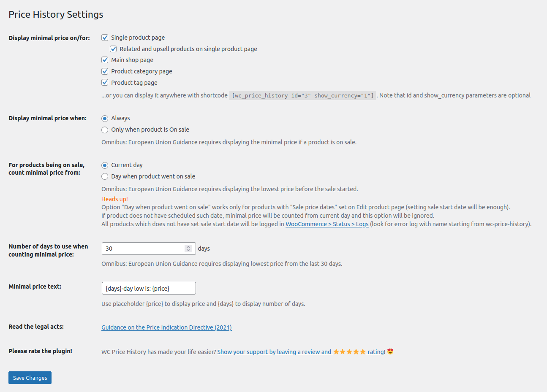Open the WooCommerce > Status > Logs link
The width and height of the screenshot is (547, 392).
[327, 224]
